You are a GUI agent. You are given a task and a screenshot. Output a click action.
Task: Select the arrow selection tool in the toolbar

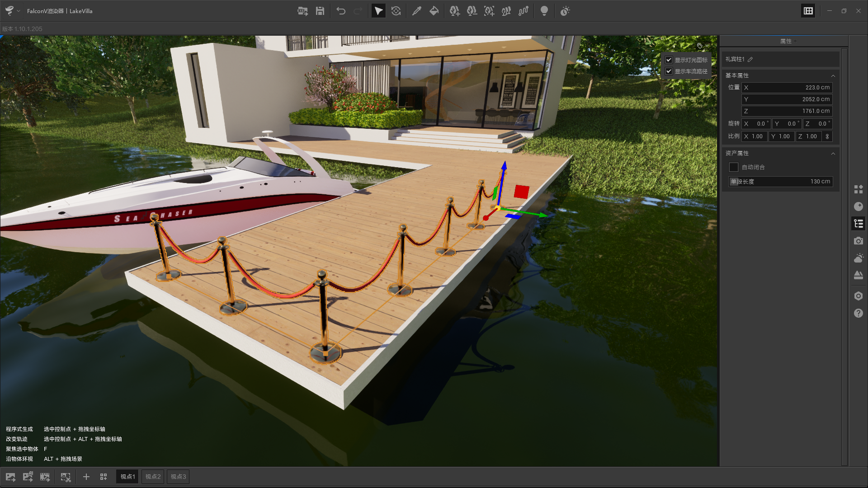(x=378, y=10)
